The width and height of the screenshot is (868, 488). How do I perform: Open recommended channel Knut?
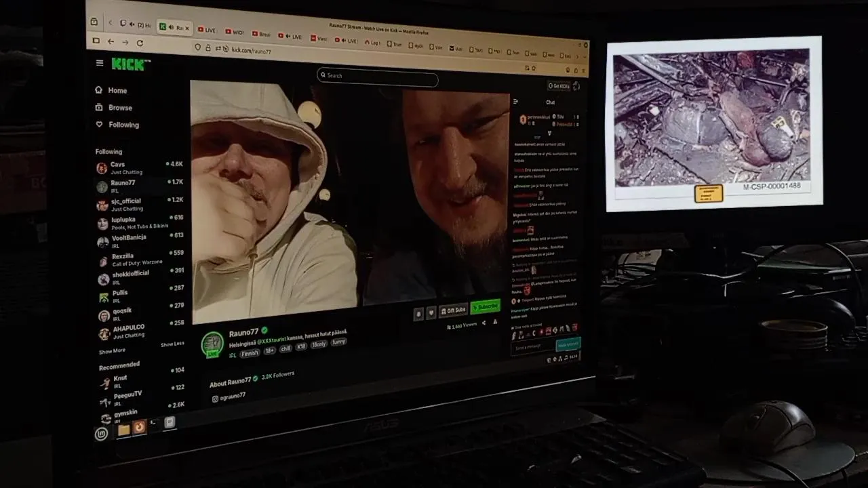click(x=141, y=380)
